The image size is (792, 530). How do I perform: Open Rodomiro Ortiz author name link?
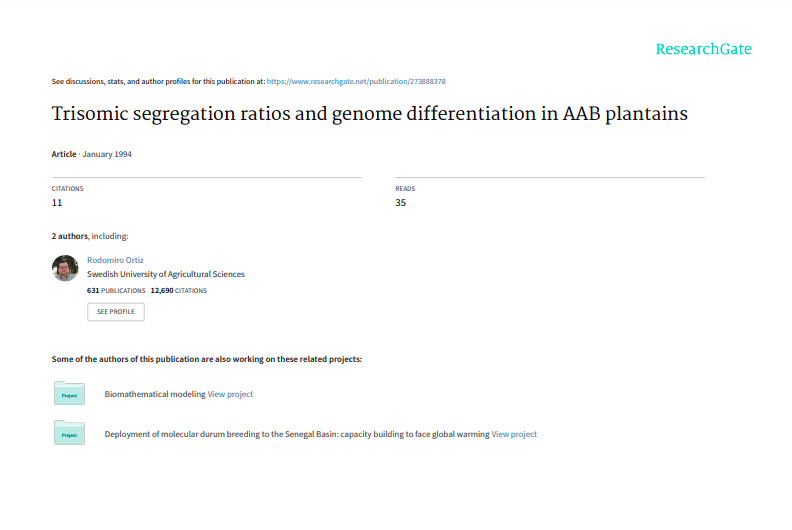115,260
